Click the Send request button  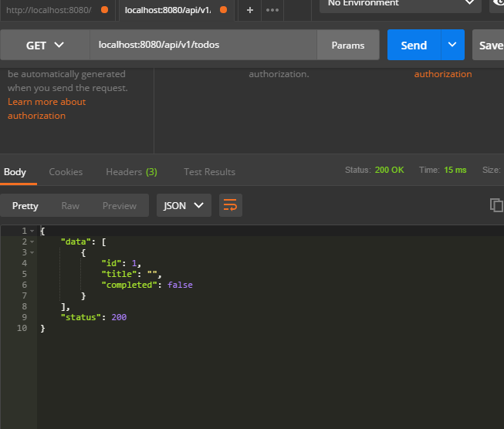pos(414,45)
